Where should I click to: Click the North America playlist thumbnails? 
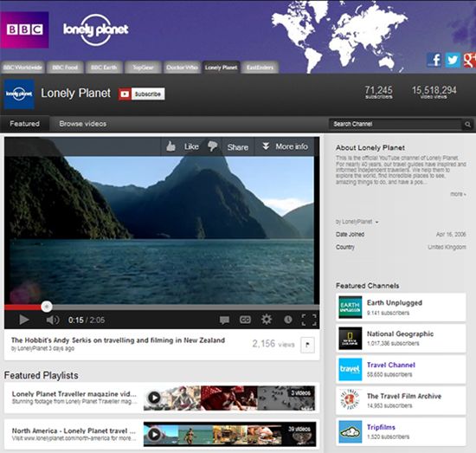click(229, 434)
